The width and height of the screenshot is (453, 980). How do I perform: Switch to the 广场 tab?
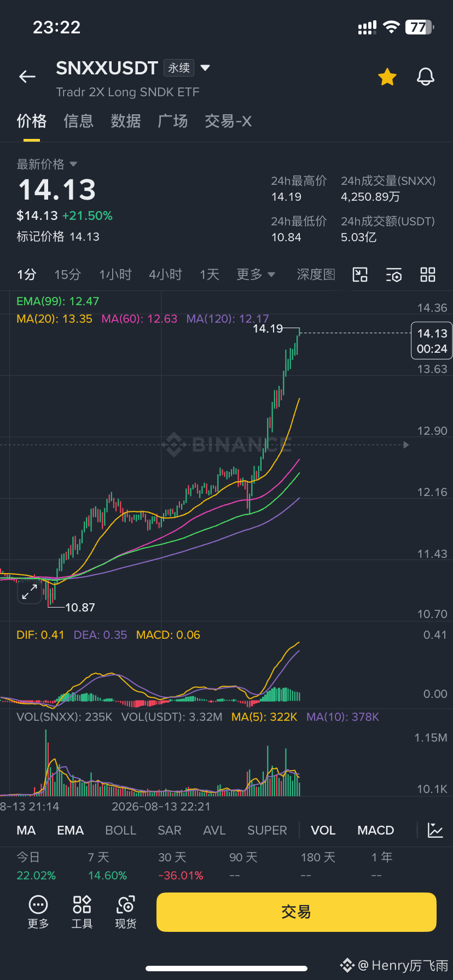173,121
